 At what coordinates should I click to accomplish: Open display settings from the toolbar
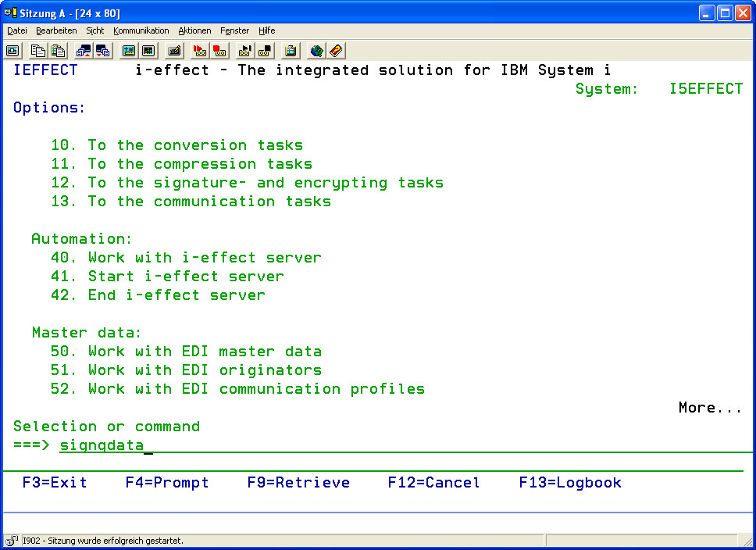pos(128,51)
